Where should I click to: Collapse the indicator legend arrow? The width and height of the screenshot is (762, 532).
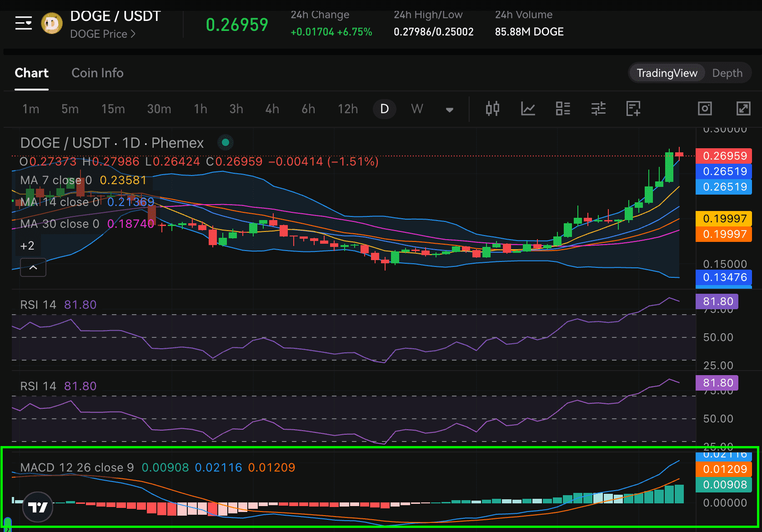[33, 267]
